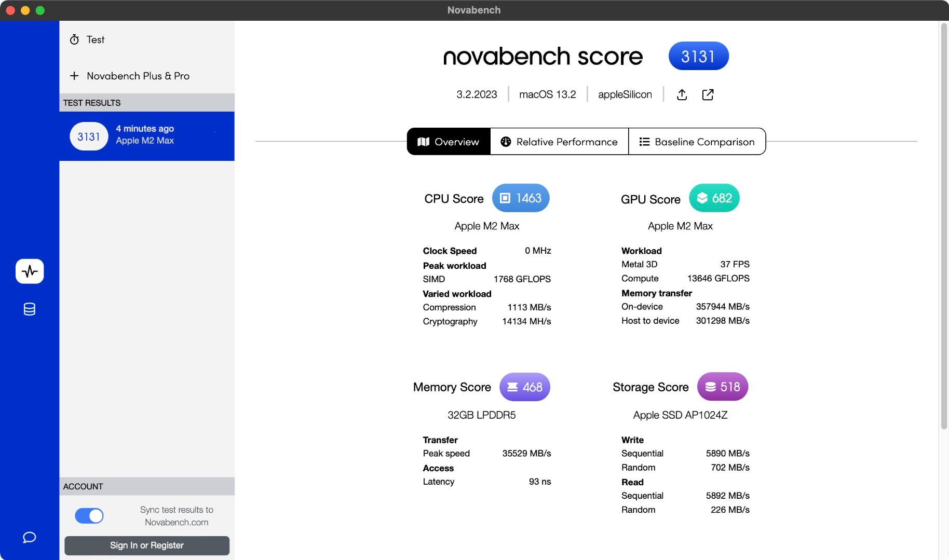Image resolution: width=949 pixels, height=560 pixels.
Task: Click the Novabench window title
Action: (474, 10)
